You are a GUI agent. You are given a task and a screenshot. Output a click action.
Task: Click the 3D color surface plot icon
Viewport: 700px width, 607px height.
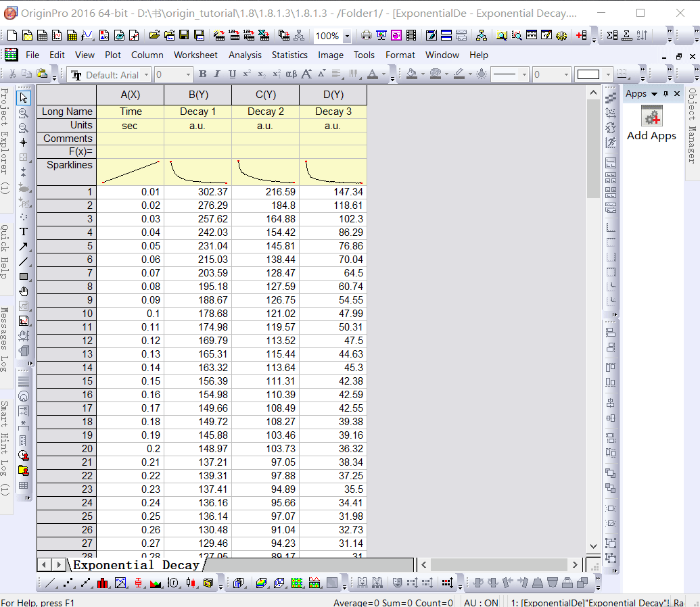262,583
